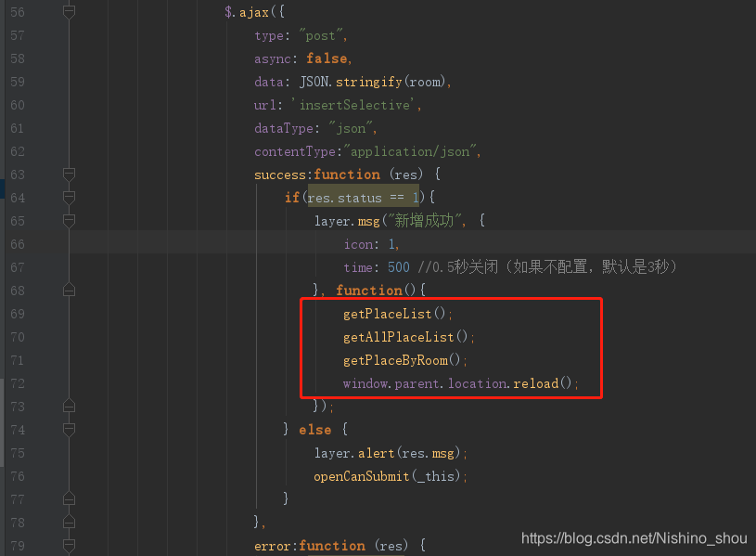Collapse the if res.status block at line 64
This screenshot has width=756, height=556.
[x=69, y=197]
